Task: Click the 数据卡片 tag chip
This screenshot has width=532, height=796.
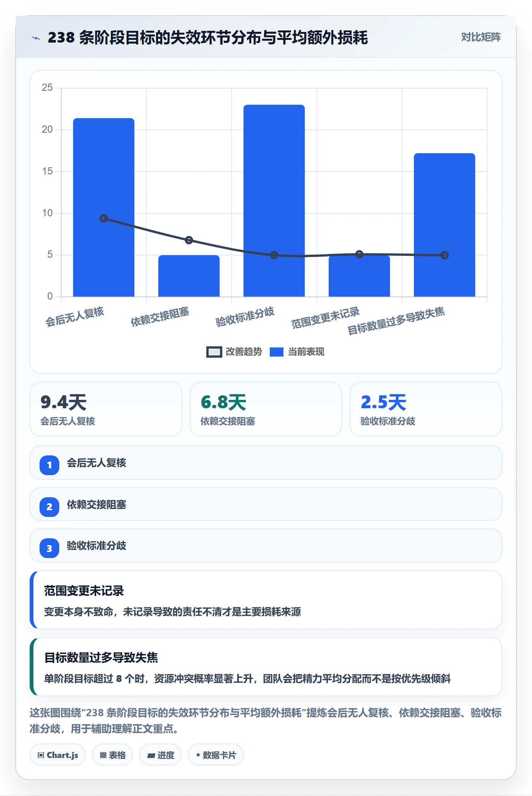Action: click(216, 755)
